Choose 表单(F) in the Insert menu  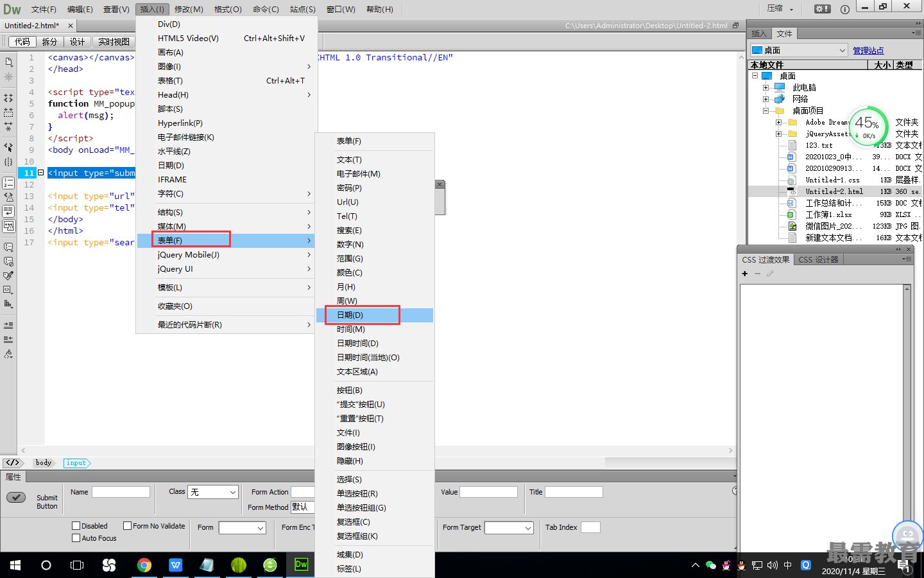pos(227,240)
